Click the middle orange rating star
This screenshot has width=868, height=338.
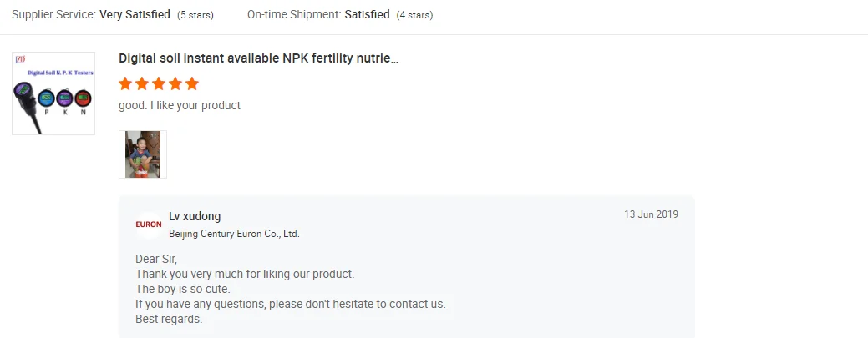(159, 83)
